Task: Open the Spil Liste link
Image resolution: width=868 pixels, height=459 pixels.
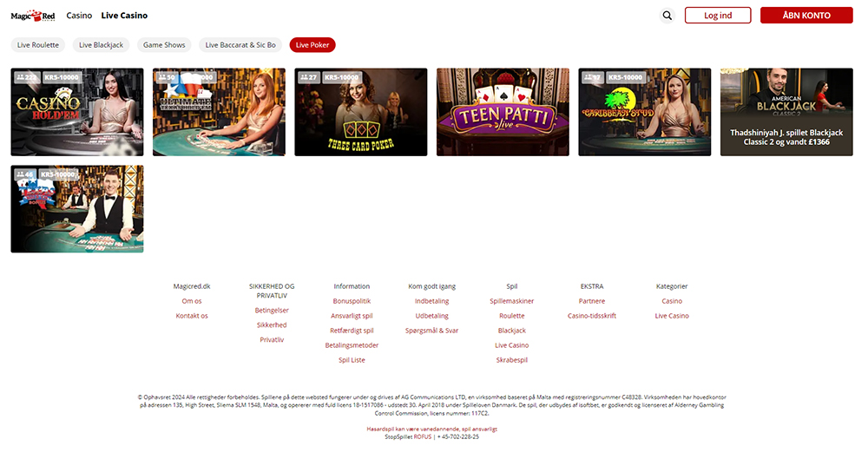Action: [x=352, y=360]
